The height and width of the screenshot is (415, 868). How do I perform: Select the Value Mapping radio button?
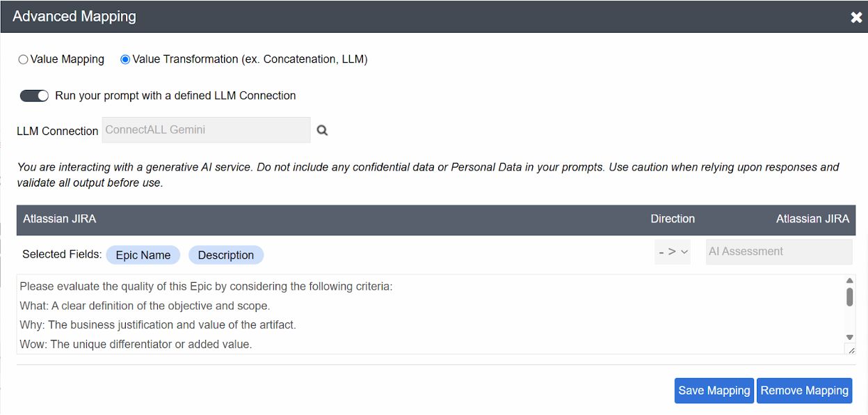tap(24, 60)
